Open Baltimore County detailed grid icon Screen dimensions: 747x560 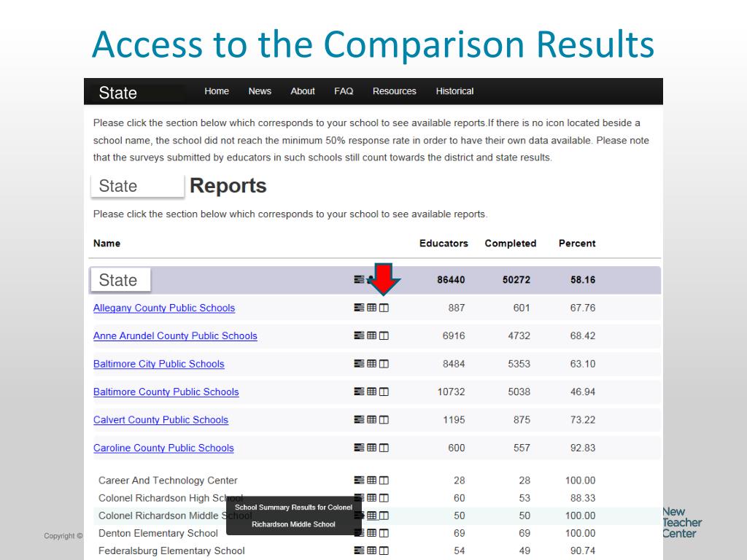tap(371, 392)
